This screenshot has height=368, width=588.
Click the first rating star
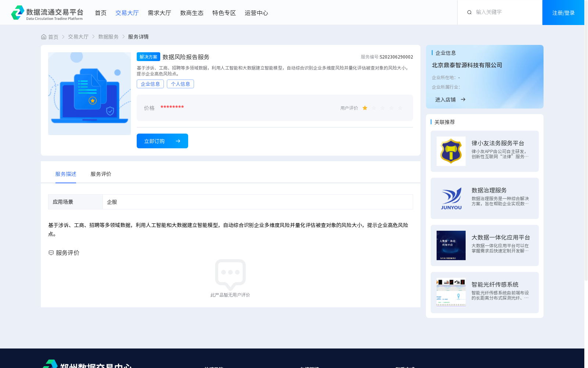365,108
